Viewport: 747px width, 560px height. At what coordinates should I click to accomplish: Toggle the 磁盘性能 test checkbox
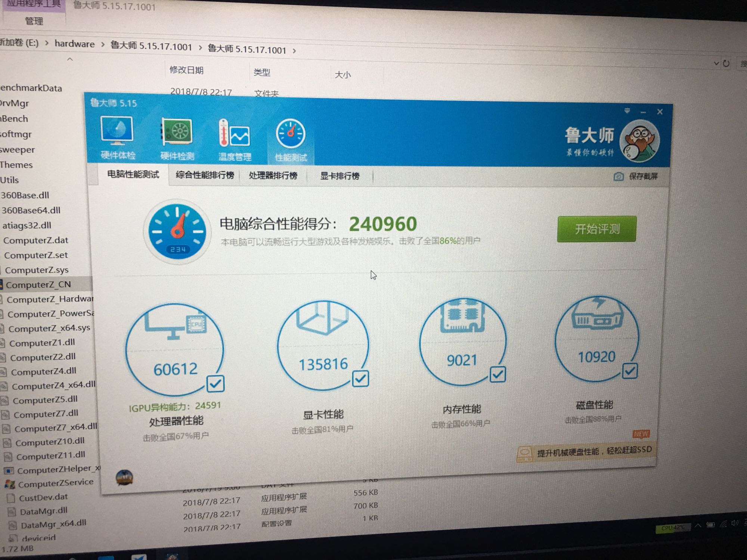pyautogui.click(x=630, y=371)
